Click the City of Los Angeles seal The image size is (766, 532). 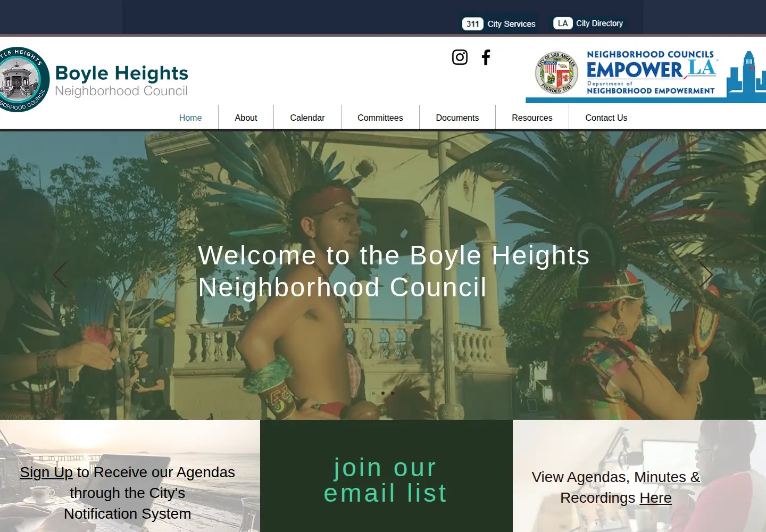coord(556,73)
